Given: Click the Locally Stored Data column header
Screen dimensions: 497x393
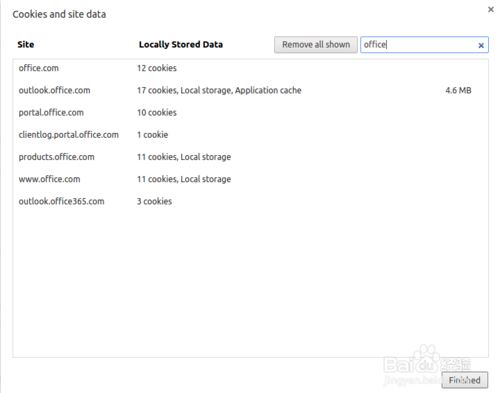Looking at the screenshot, I should pyautogui.click(x=181, y=44).
